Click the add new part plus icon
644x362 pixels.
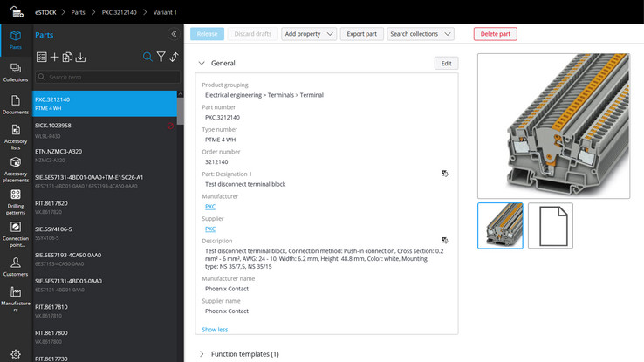[x=55, y=58]
